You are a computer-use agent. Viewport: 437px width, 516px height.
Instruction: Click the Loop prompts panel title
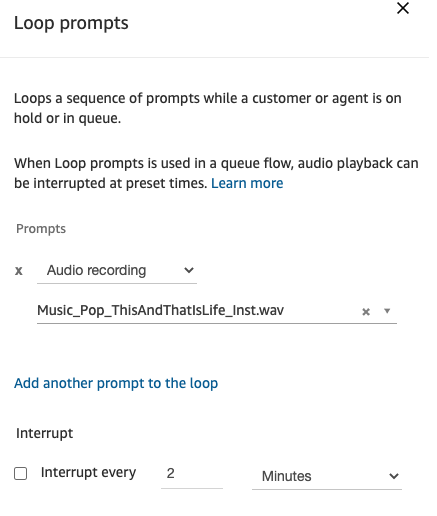71,23
